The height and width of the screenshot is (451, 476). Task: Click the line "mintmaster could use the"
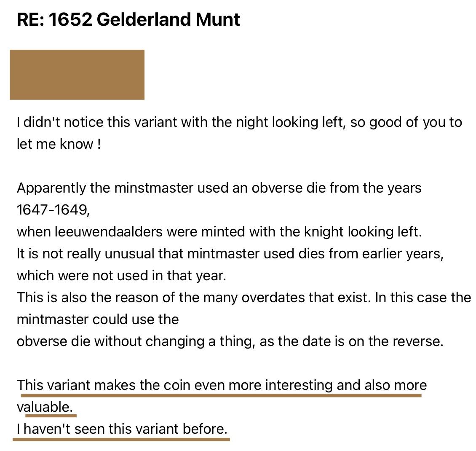click(98, 319)
